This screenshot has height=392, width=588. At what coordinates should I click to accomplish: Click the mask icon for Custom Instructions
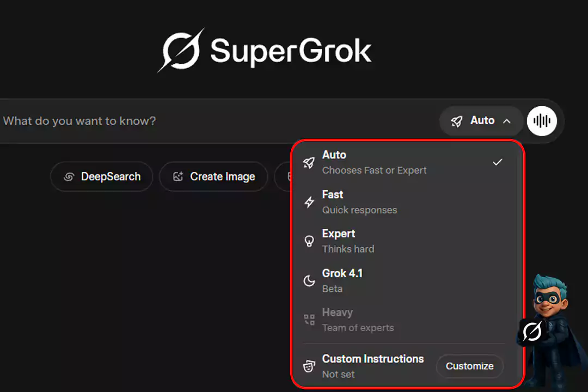[309, 366]
